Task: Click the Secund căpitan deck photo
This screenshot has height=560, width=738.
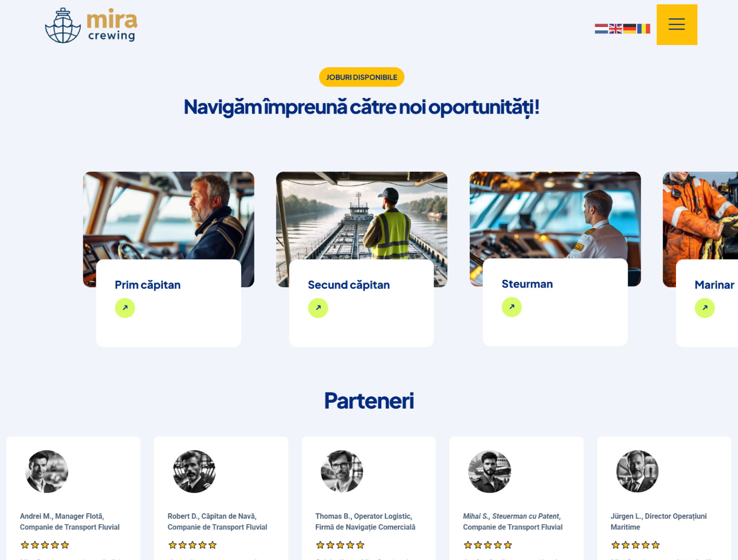Action: click(x=362, y=215)
